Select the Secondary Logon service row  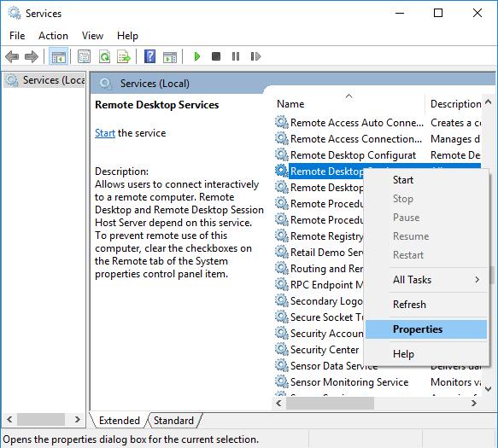point(319,300)
